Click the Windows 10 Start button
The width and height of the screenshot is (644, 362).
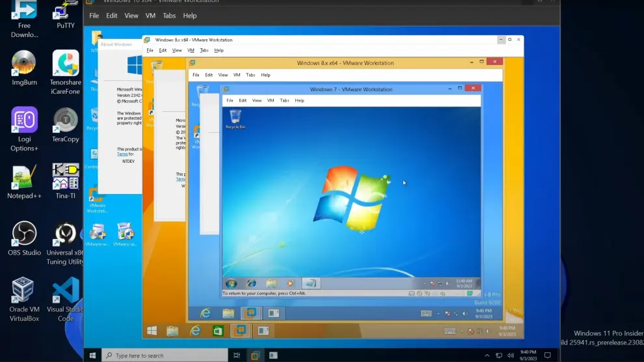93,355
